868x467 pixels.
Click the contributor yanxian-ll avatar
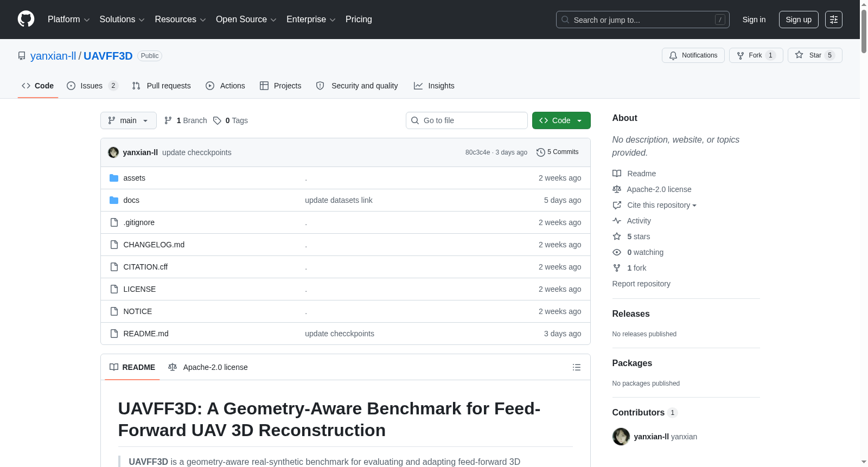click(621, 437)
